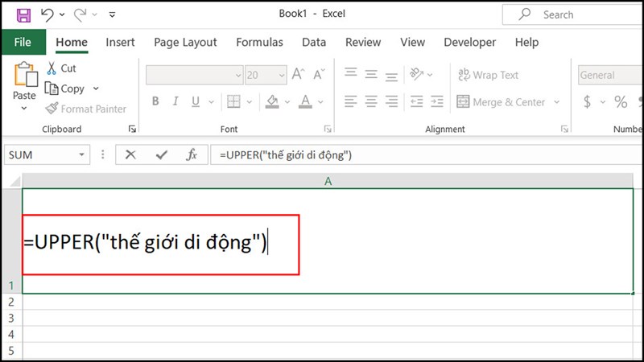Open the Insert tab
Screen dimensions: 644x362
pos(120,42)
